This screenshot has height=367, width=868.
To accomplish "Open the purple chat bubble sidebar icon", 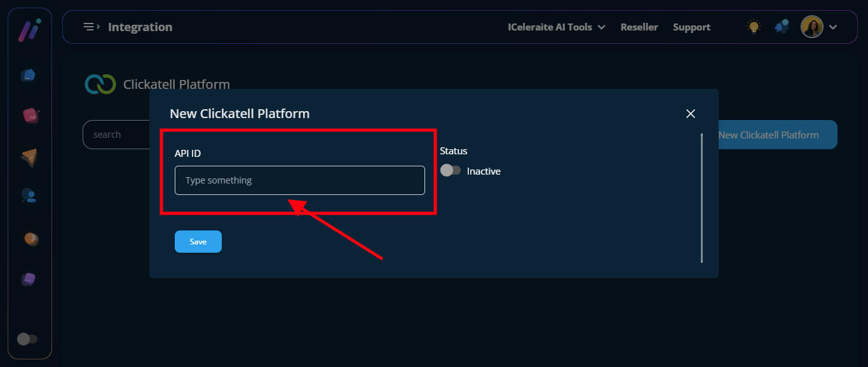I will [x=29, y=279].
